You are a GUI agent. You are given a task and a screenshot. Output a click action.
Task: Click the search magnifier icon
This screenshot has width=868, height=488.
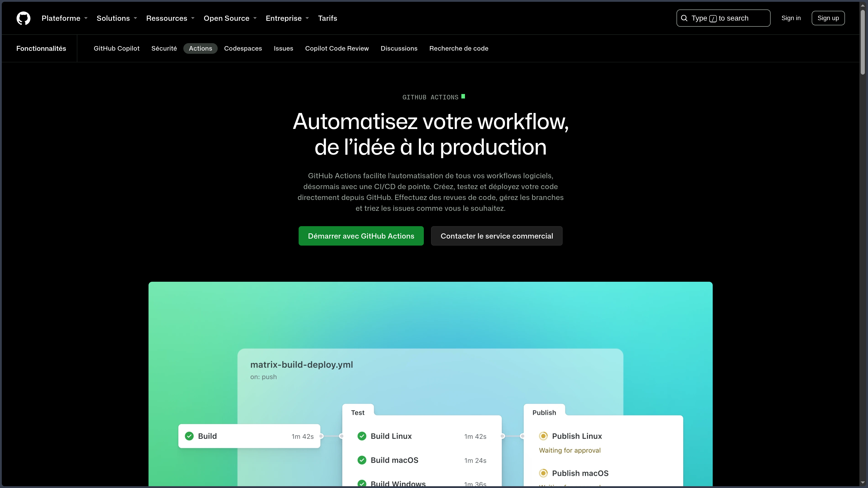point(684,18)
